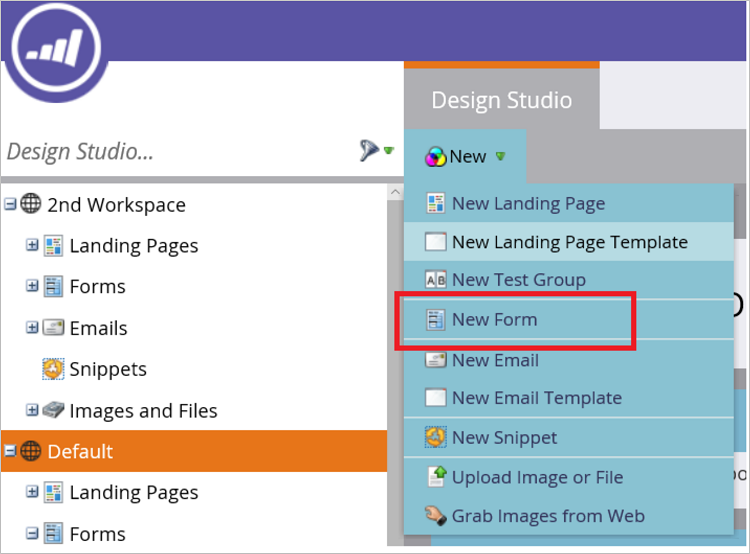This screenshot has width=750, height=554.
Task: Click the tree filter funnel icon
Action: click(x=370, y=151)
